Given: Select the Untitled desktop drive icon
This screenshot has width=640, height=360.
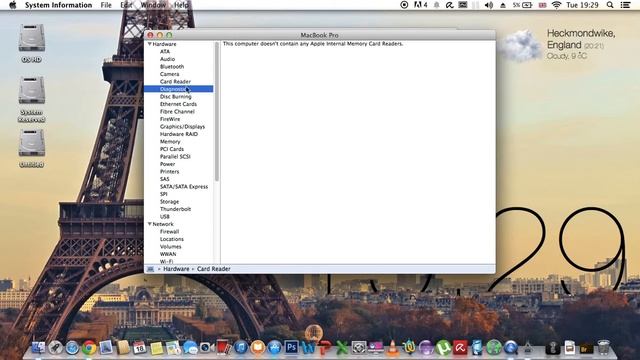Looking at the screenshot, I should point(31,149).
